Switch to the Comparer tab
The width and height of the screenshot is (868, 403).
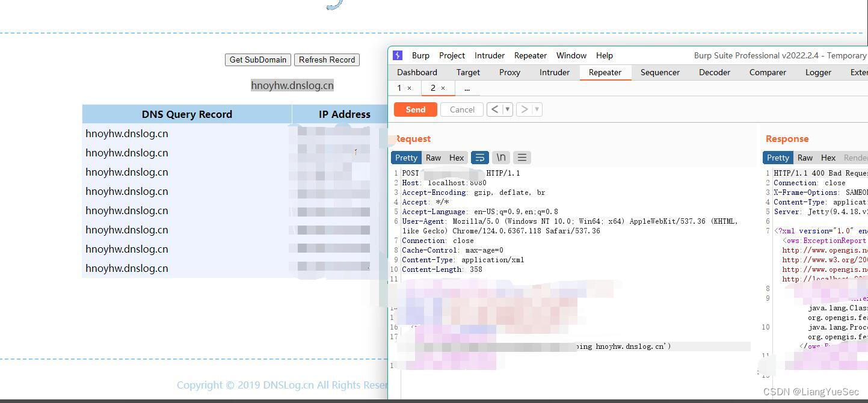[x=768, y=72]
